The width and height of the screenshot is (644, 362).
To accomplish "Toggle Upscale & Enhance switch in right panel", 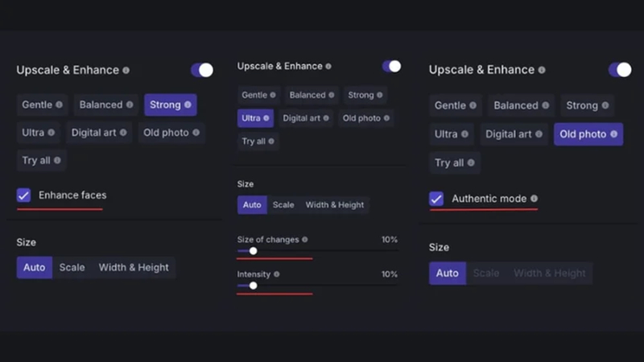I will pyautogui.click(x=620, y=70).
